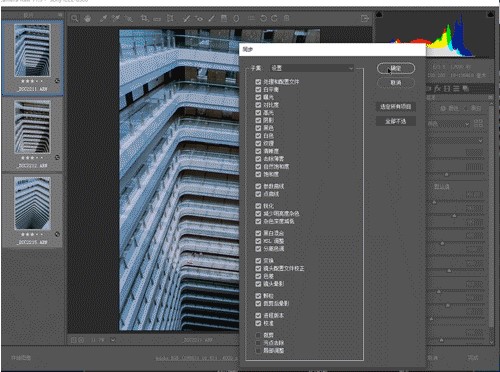This screenshot has height=372, width=500.
Task: Click the zoom-out icon below the preview
Action: click(81, 340)
